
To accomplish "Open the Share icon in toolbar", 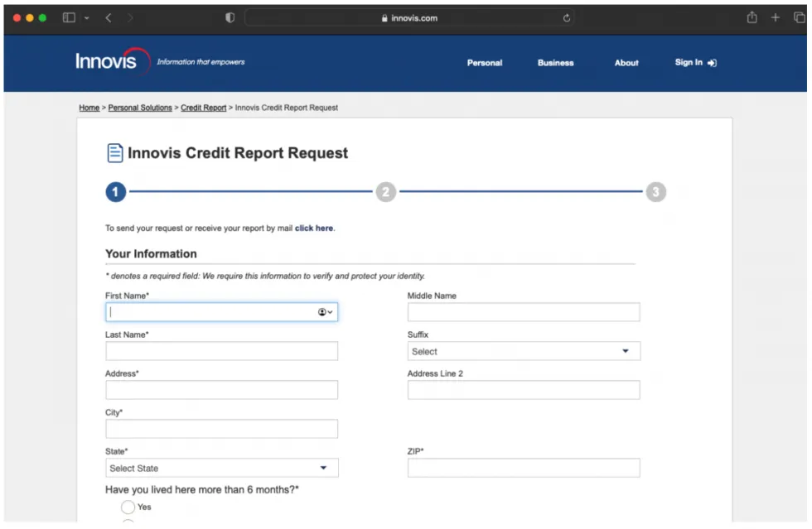I will 752,18.
